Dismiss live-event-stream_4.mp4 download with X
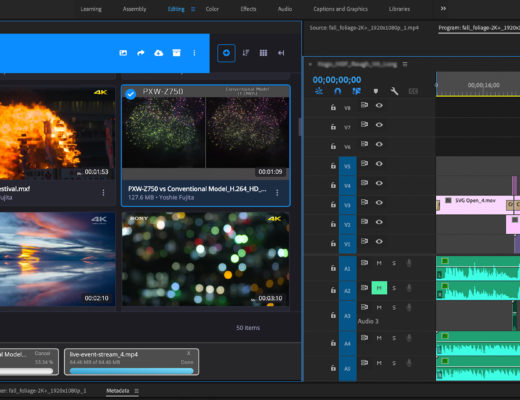 [189, 353]
